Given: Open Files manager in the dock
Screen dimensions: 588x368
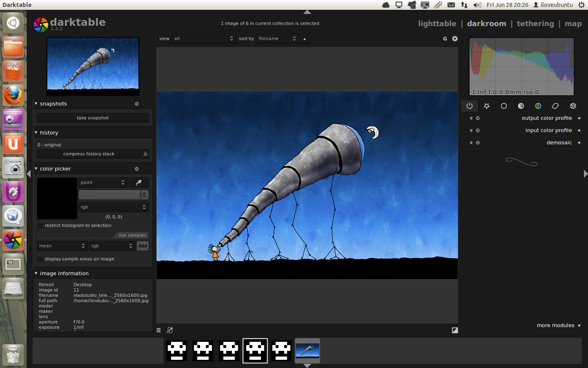Looking at the screenshot, I should [13, 47].
